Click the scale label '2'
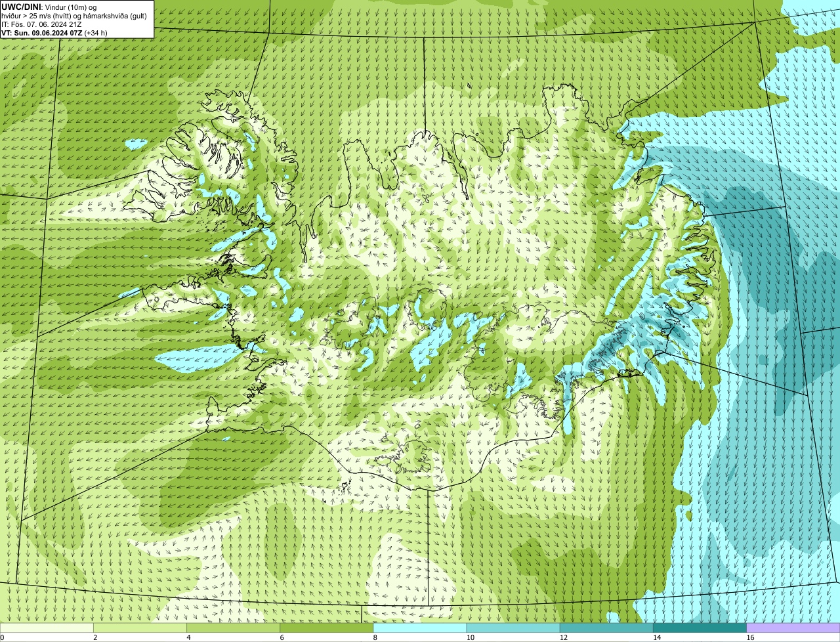This screenshot has width=840, height=642. [95, 637]
